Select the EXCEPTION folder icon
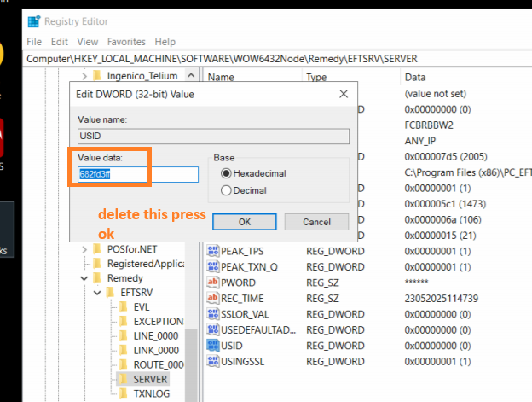Image resolution: width=532 pixels, height=402 pixels. [x=123, y=321]
